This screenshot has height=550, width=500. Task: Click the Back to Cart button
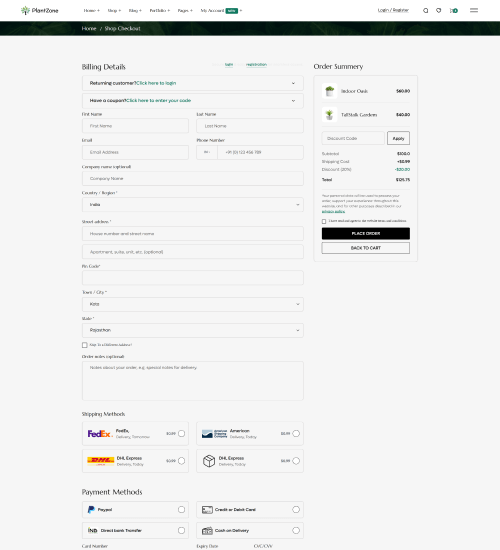366,248
